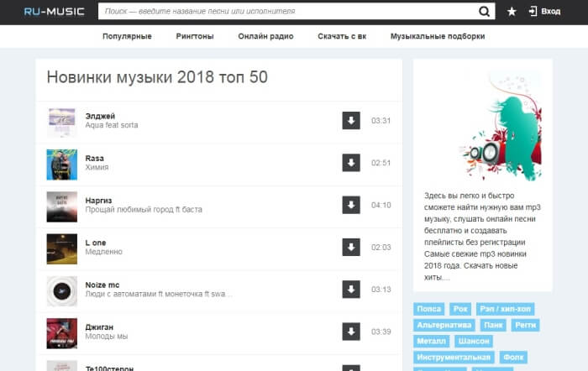Click the L one album cover thumbnail
The width and height of the screenshot is (588, 371).
[x=62, y=248]
